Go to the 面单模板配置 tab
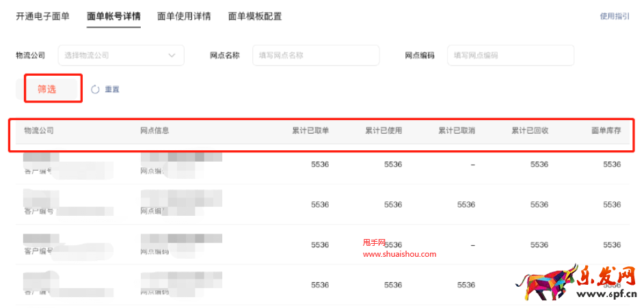 (254, 16)
